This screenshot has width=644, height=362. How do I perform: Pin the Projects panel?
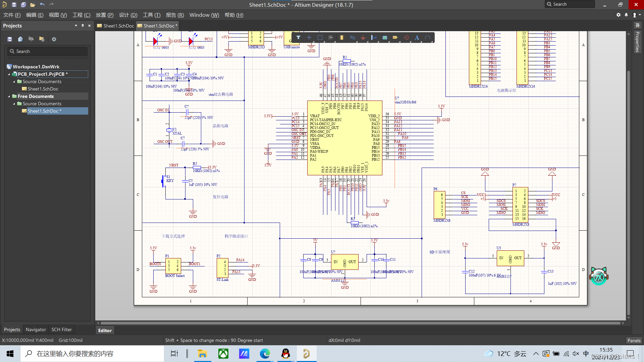click(83, 25)
